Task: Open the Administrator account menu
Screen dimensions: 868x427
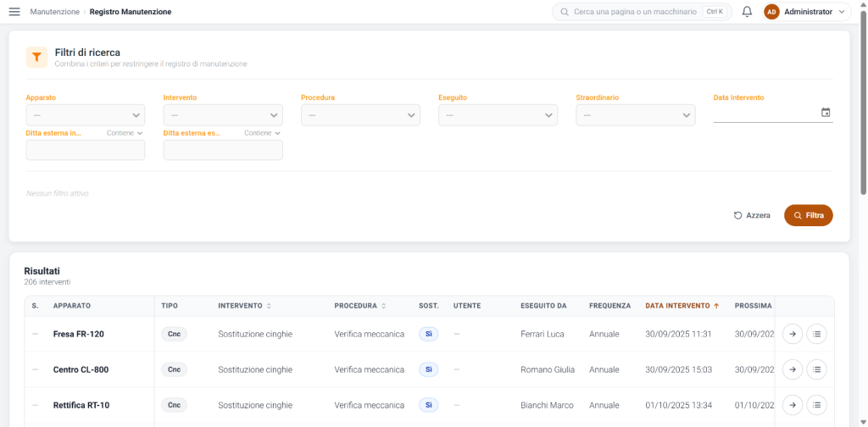Action: pyautogui.click(x=807, y=12)
